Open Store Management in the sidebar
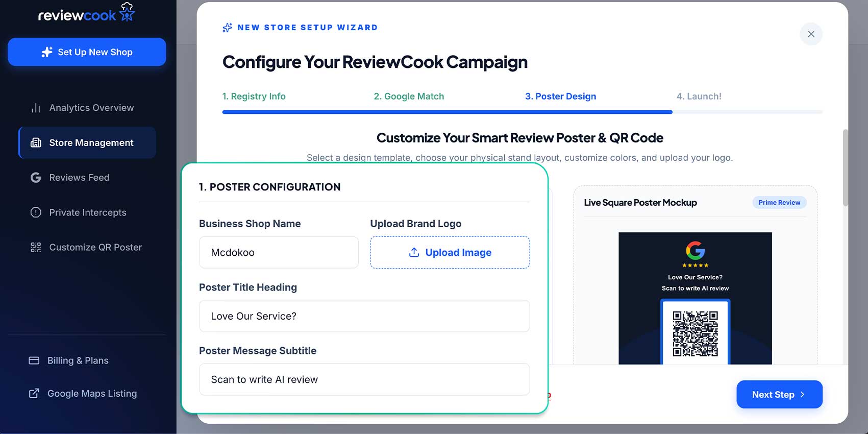This screenshot has width=868, height=434. point(87,142)
